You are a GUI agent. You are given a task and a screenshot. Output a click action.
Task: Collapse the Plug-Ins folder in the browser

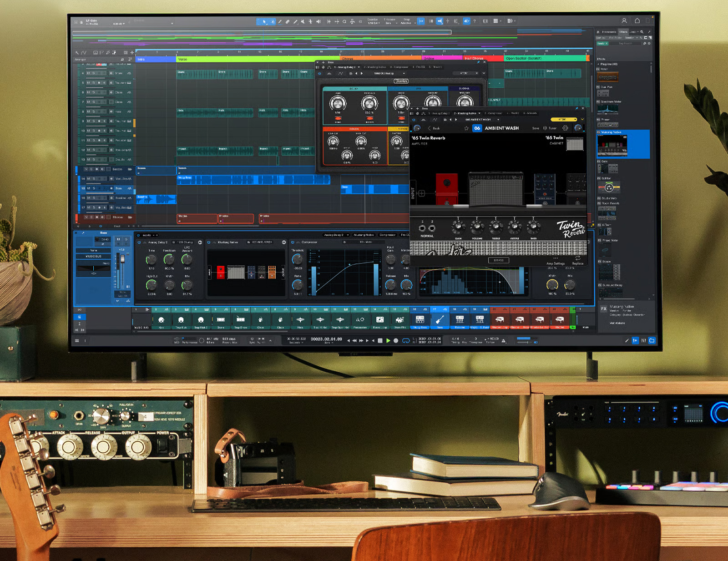tap(598, 64)
